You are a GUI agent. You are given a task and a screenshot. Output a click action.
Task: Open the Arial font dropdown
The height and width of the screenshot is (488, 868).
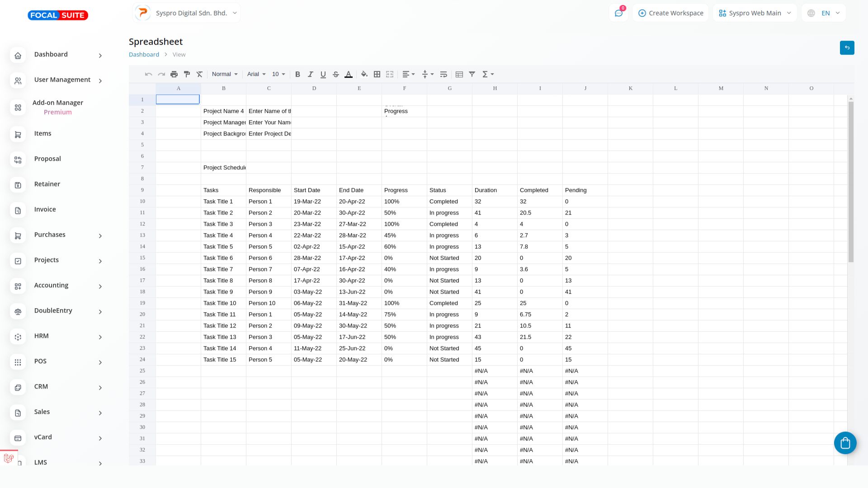click(256, 75)
